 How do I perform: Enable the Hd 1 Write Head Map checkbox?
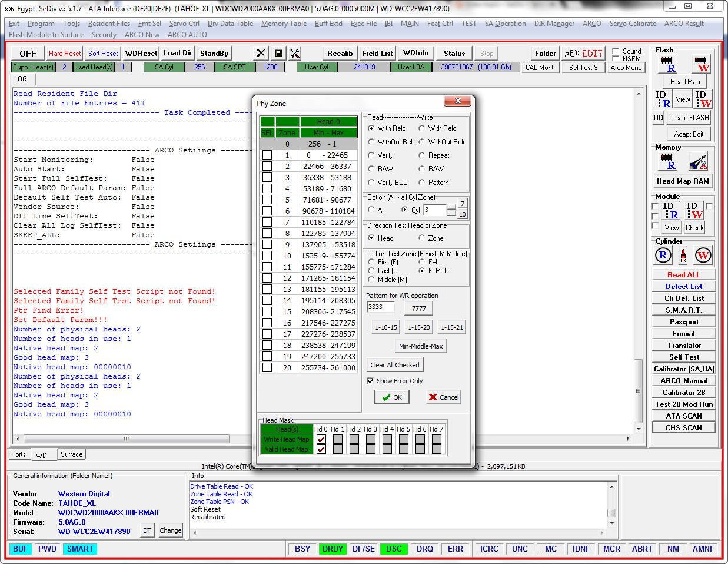click(338, 439)
